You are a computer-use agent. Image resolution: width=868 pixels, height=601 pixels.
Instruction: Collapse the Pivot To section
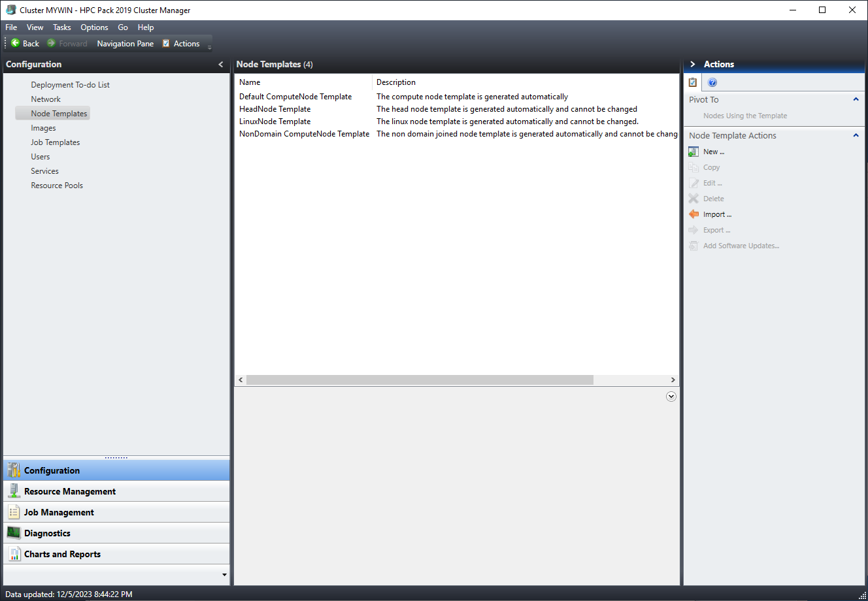pos(856,99)
